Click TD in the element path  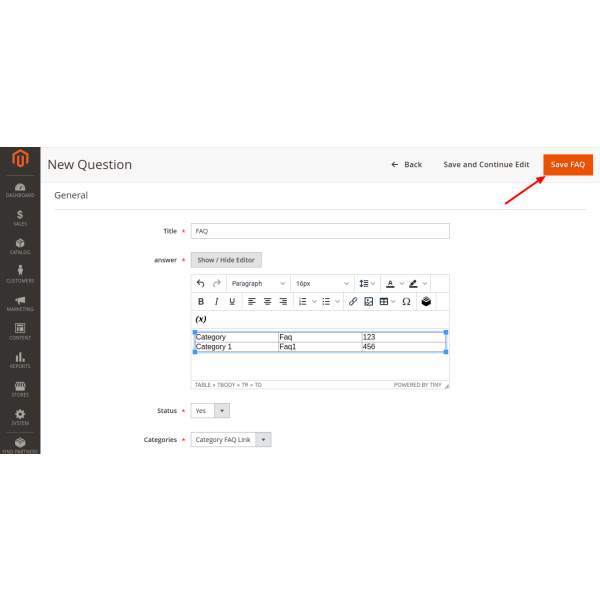[258, 385]
